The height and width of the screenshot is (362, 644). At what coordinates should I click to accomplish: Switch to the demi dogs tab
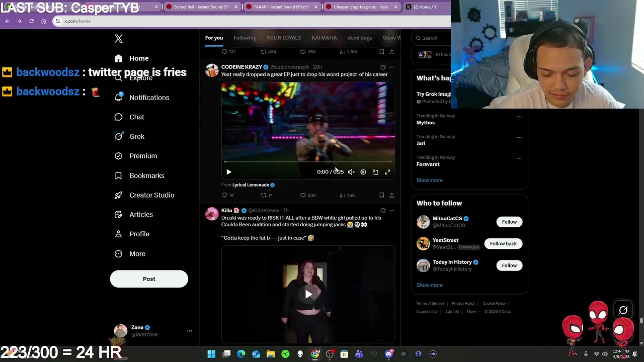[360, 38]
